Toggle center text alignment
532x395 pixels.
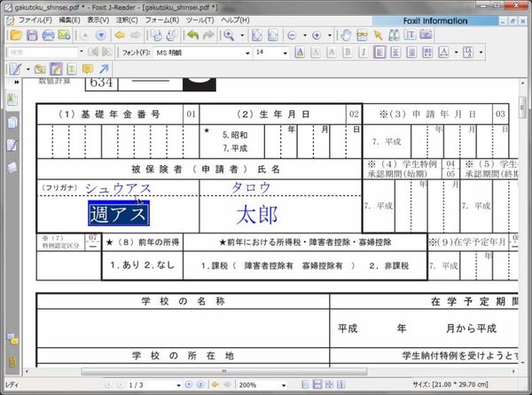coord(395,52)
